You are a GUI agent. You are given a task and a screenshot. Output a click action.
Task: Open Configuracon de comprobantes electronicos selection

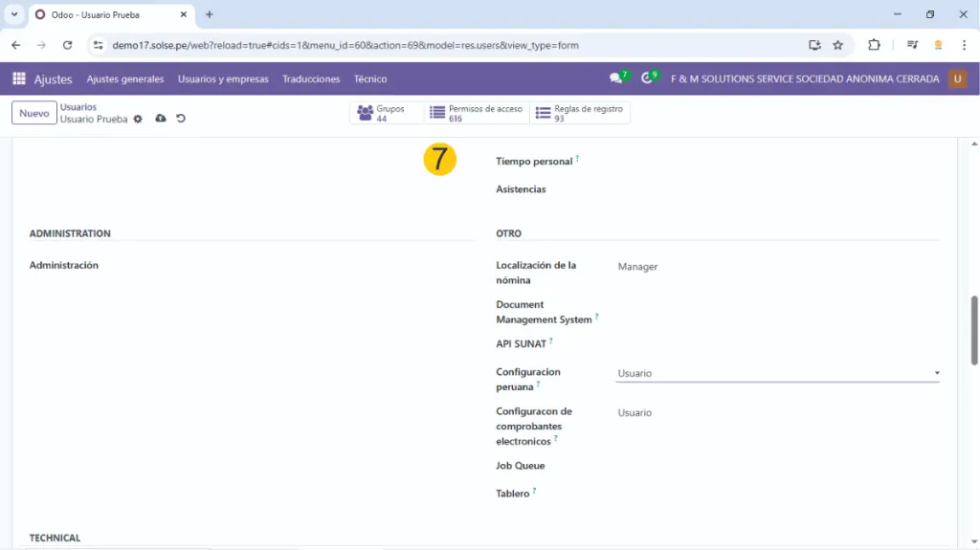[x=777, y=413]
